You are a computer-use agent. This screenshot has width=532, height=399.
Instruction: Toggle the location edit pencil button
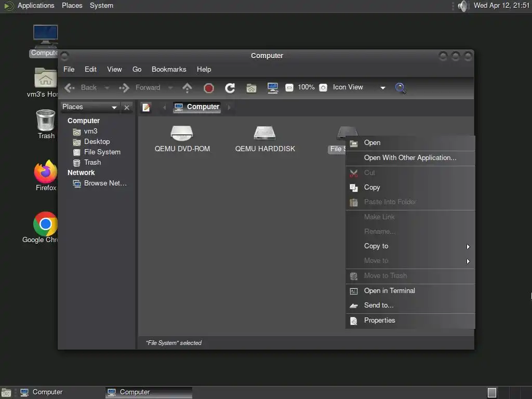(x=146, y=107)
